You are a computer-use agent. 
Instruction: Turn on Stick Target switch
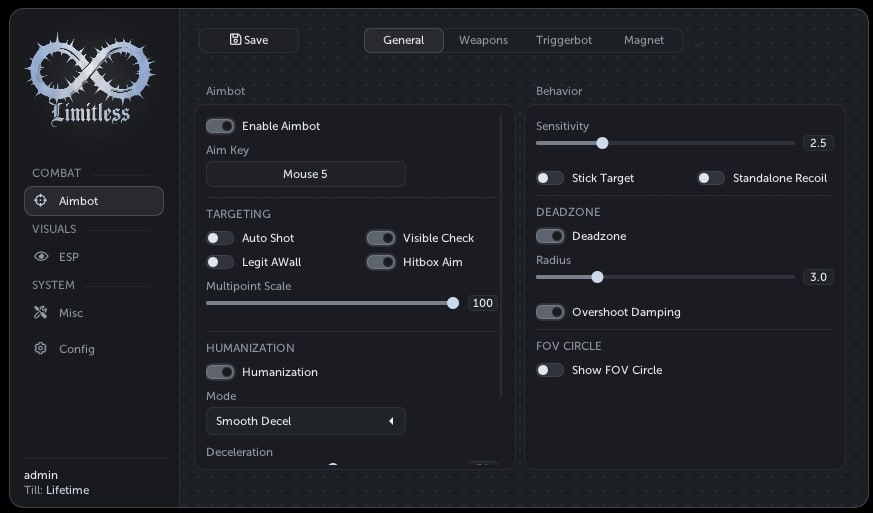[x=550, y=178]
